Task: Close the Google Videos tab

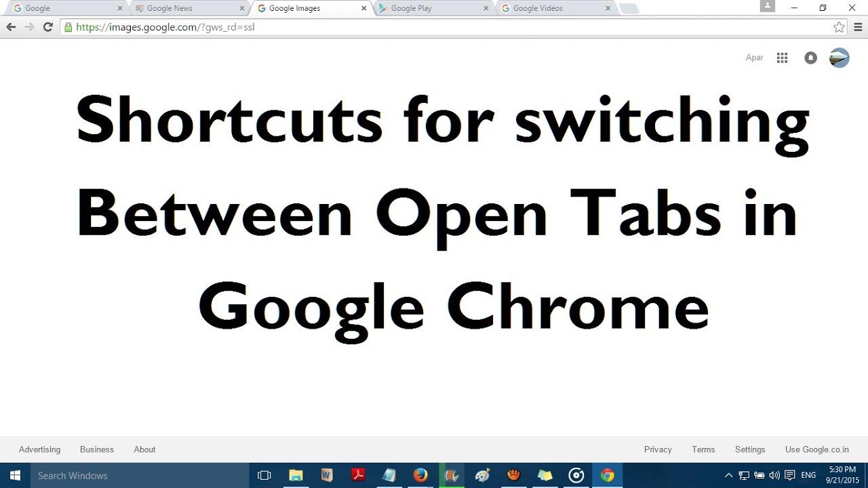Action: [608, 8]
